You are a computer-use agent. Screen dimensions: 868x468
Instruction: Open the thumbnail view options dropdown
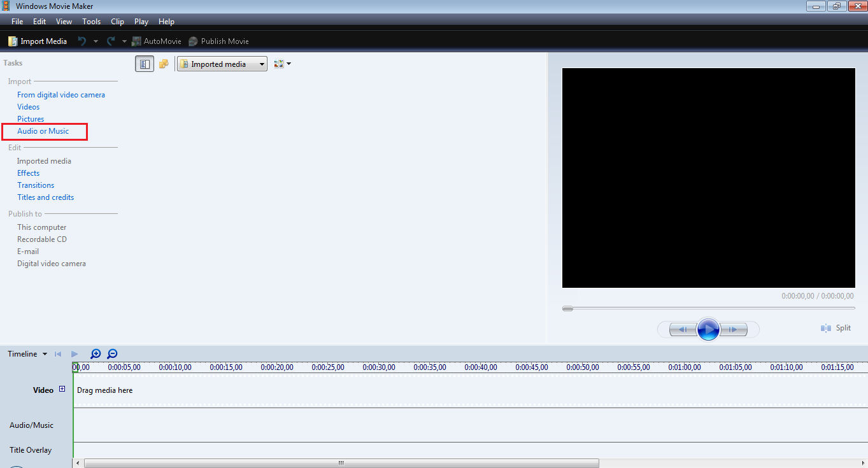tap(282, 64)
